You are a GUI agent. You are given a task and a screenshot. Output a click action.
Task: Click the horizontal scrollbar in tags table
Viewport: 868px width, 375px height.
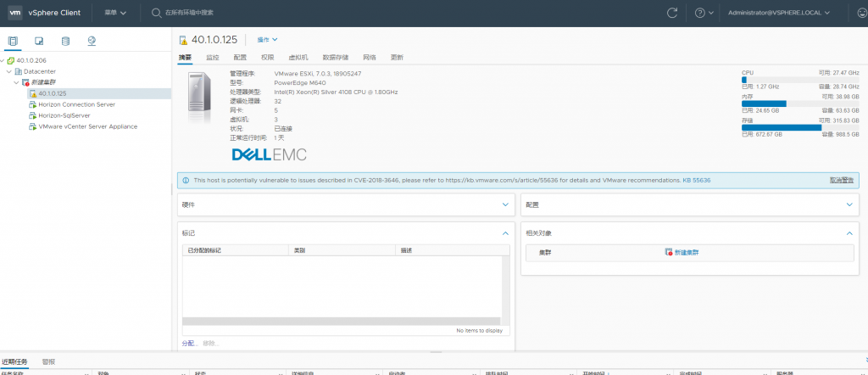click(x=341, y=322)
